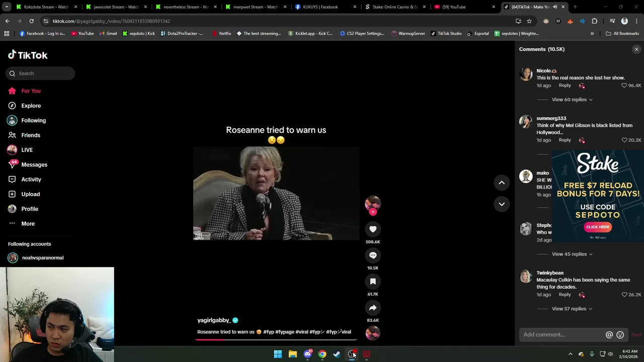The image size is (644, 362).
Task: Open the All Bookmarks folder
Action: 622,34
